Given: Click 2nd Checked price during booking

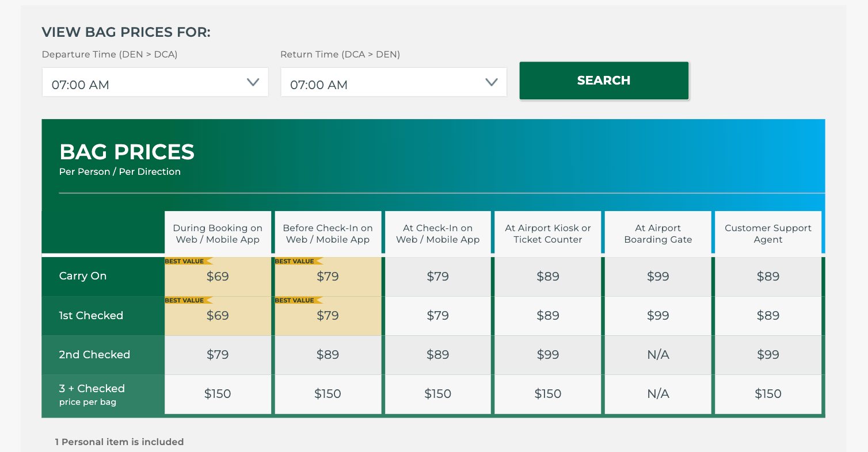Looking at the screenshot, I should coord(218,355).
